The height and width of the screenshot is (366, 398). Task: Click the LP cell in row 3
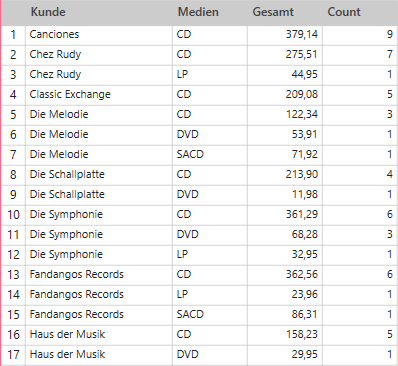point(210,75)
